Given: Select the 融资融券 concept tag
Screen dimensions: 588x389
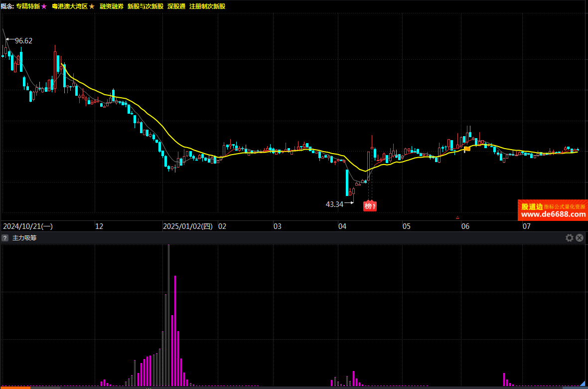Looking at the screenshot, I should pos(111,6).
